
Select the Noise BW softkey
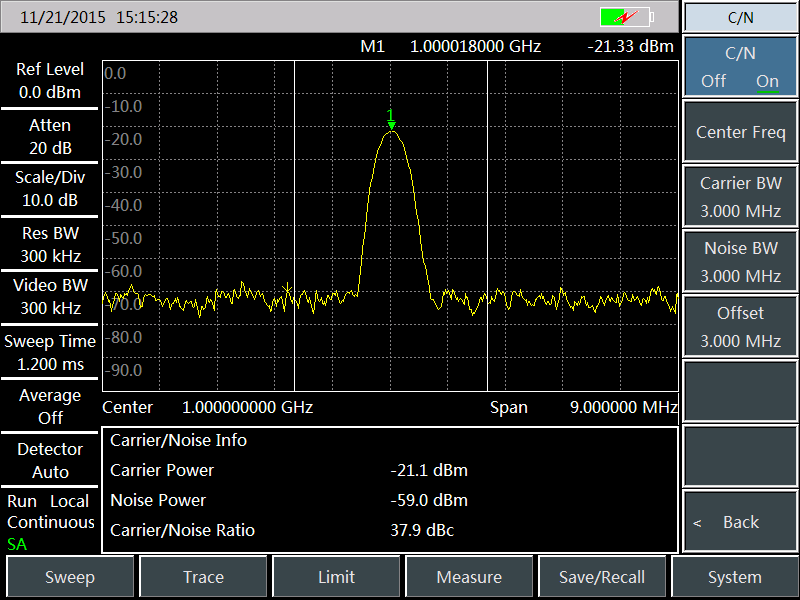[x=740, y=262]
